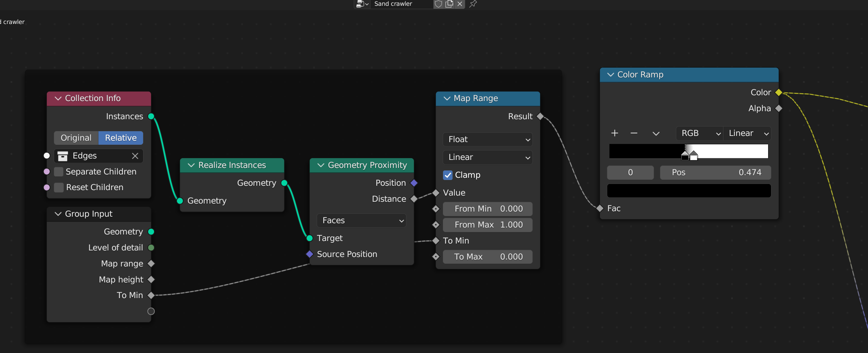Collapse the Collection Info node
Image resolution: width=868 pixels, height=353 pixels.
(58, 99)
